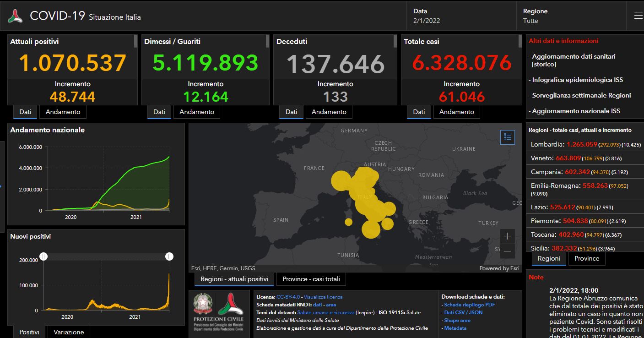The width and height of the screenshot is (644, 338).
Task: Switch Nuovi positivi chart to Variazione
Action: point(69,332)
